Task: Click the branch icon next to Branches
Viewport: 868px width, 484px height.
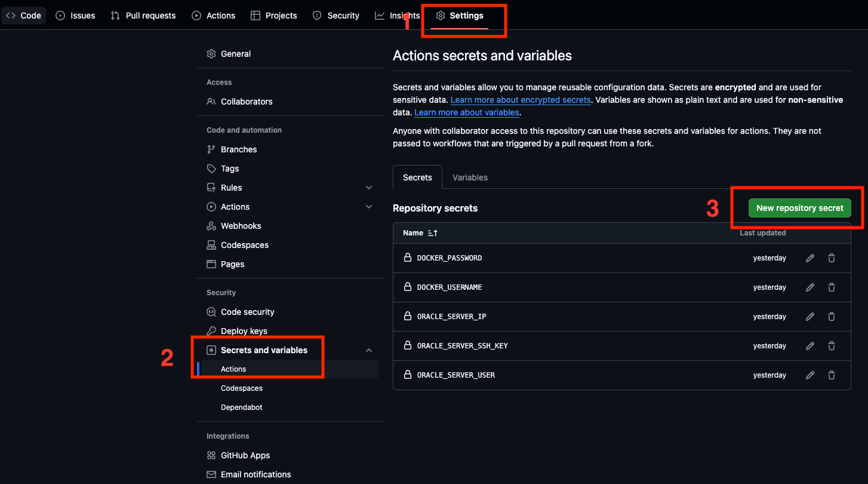Action: pyautogui.click(x=211, y=149)
